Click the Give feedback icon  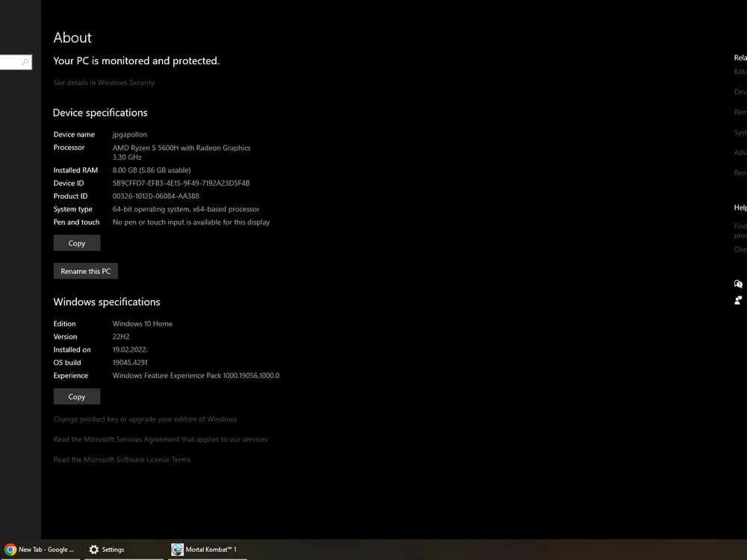tap(738, 300)
